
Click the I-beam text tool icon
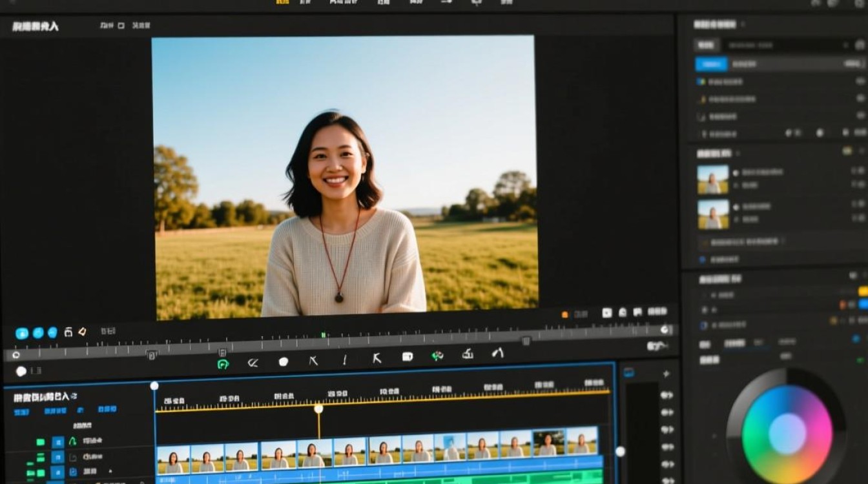click(x=344, y=360)
